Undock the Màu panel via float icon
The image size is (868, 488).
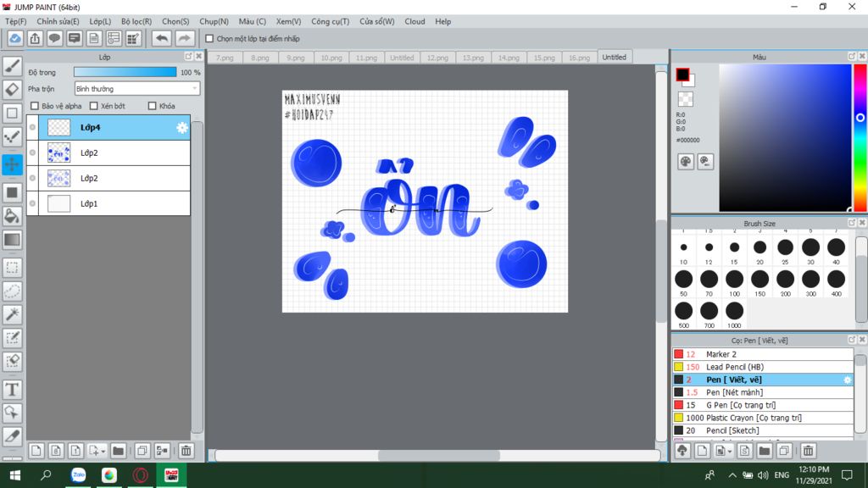pyautogui.click(x=852, y=57)
